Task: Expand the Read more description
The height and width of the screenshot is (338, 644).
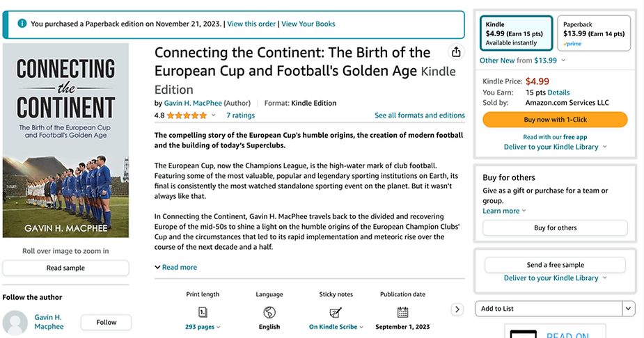Action: 175,267
